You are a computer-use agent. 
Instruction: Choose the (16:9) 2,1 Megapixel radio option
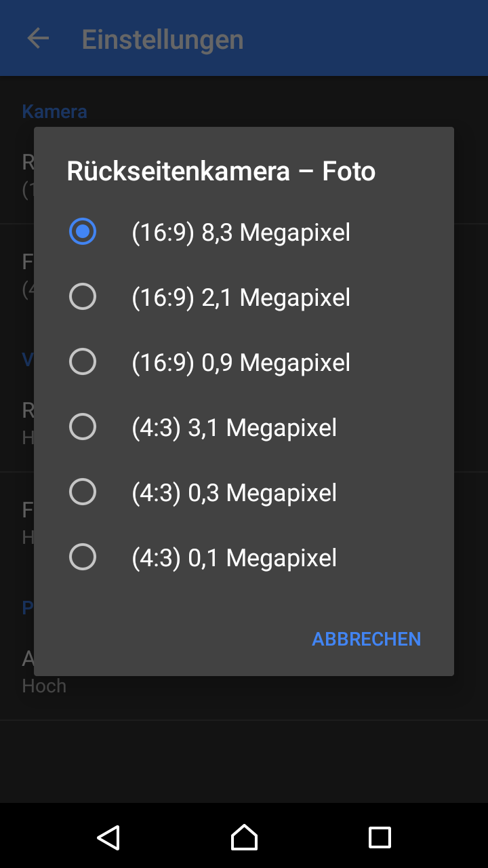[x=83, y=297]
